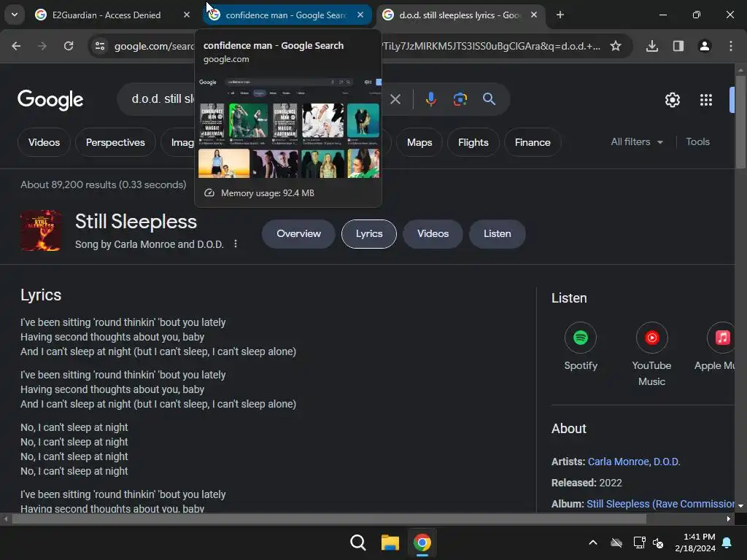Listen on Apple Music
The height and width of the screenshot is (560, 747).
click(x=716, y=347)
